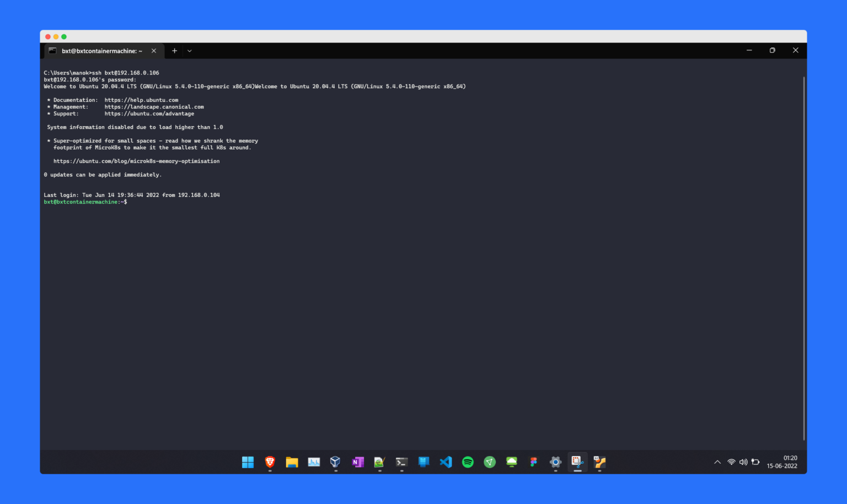Open VirtualBox from the taskbar

tap(335, 462)
